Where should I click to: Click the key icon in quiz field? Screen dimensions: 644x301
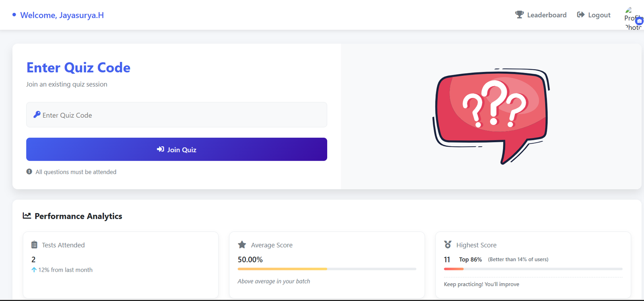tap(37, 115)
